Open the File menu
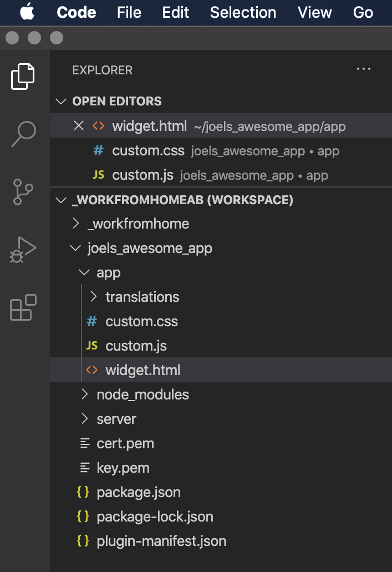Screen dimensions: 392x572 129,12
